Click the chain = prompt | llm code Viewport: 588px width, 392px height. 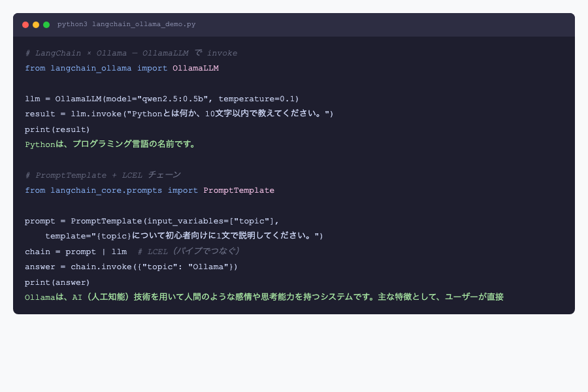[76, 252]
